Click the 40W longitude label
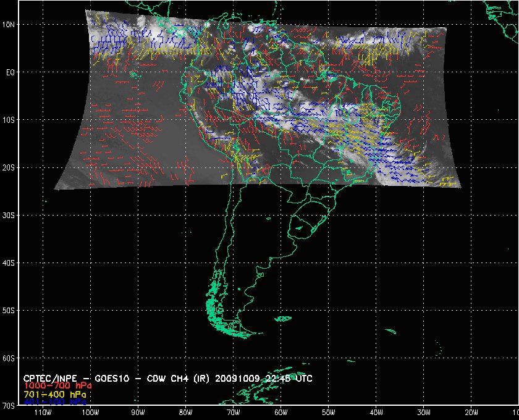This screenshot has width=519, height=420. 376,412
